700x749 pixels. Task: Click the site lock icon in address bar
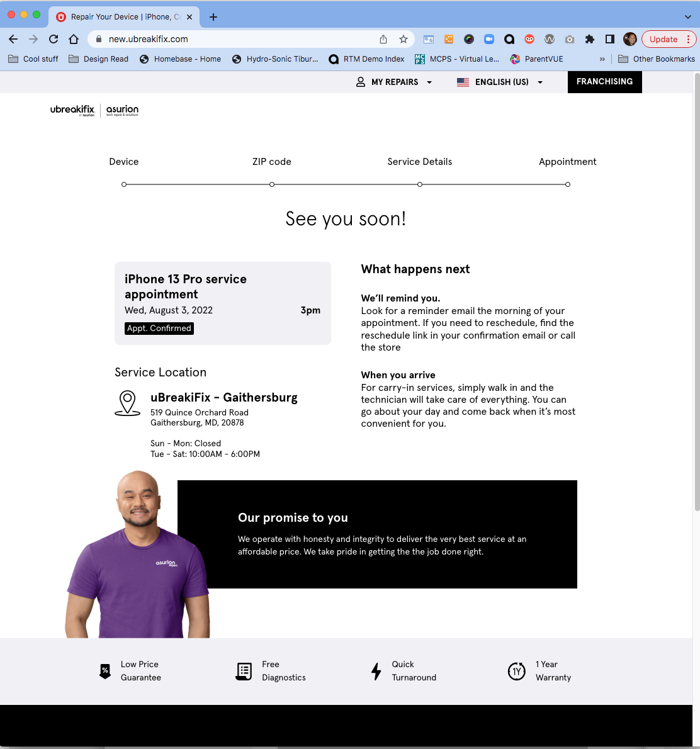point(99,39)
